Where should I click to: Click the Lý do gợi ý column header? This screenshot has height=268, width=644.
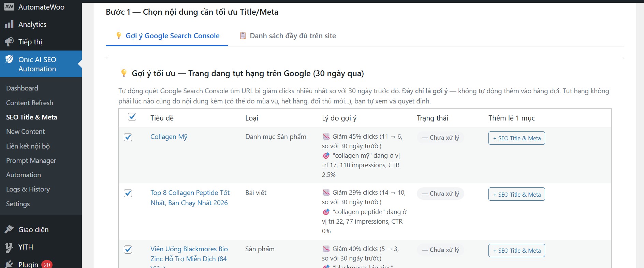(x=339, y=118)
